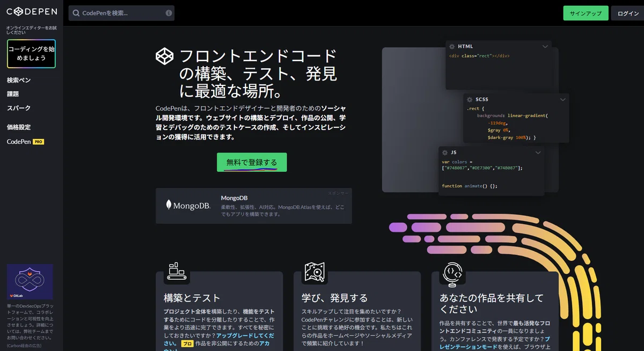Click the build and test conveyor icon
Screen dimensions: 644x351
(177, 272)
